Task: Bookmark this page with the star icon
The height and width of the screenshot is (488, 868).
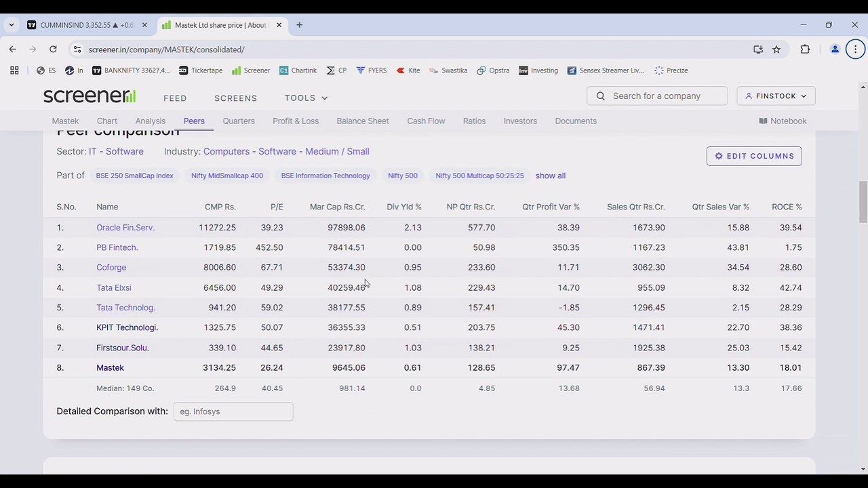Action: point(776,49)
